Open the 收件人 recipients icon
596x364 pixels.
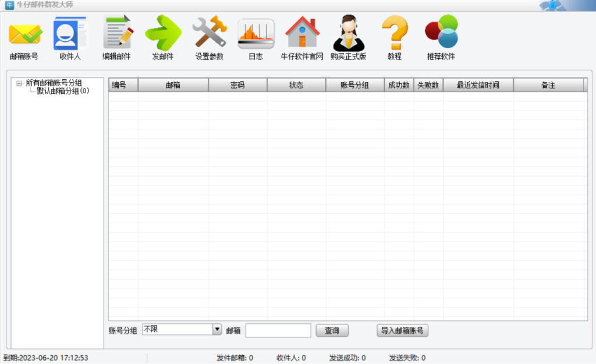70,35
